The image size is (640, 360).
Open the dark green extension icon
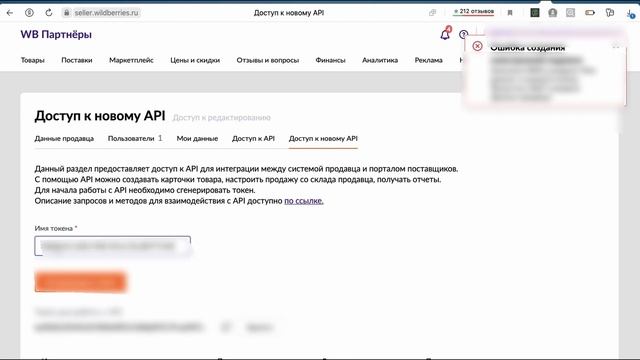pyautogui.click(x=535, y=13)
